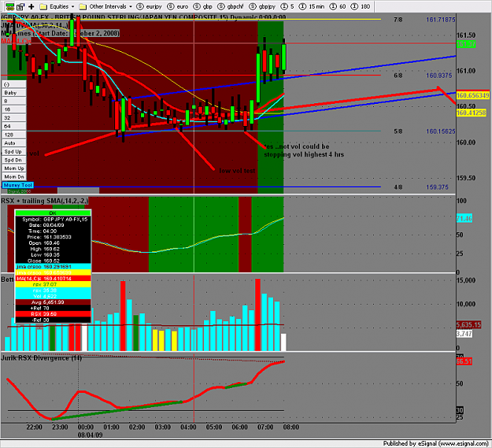Click the Jurik RSX Divergence (14) study title
492x448 pixels.
(42, 358)
